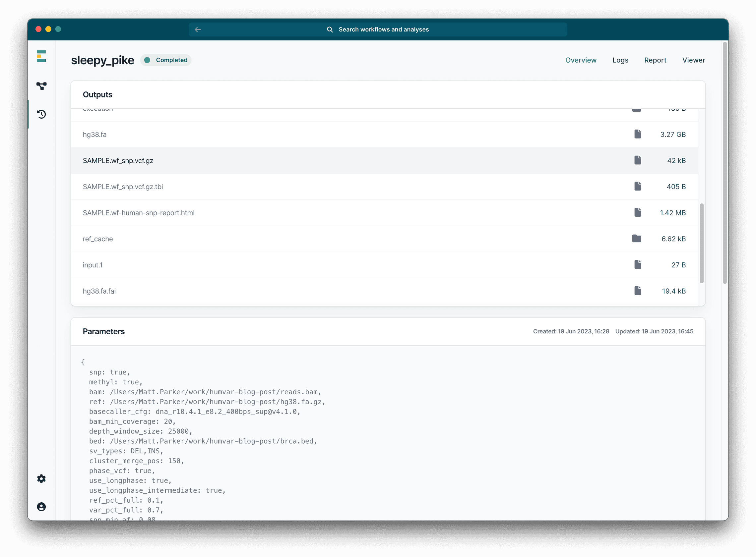Switch to the Logs tab

[620, 60]
